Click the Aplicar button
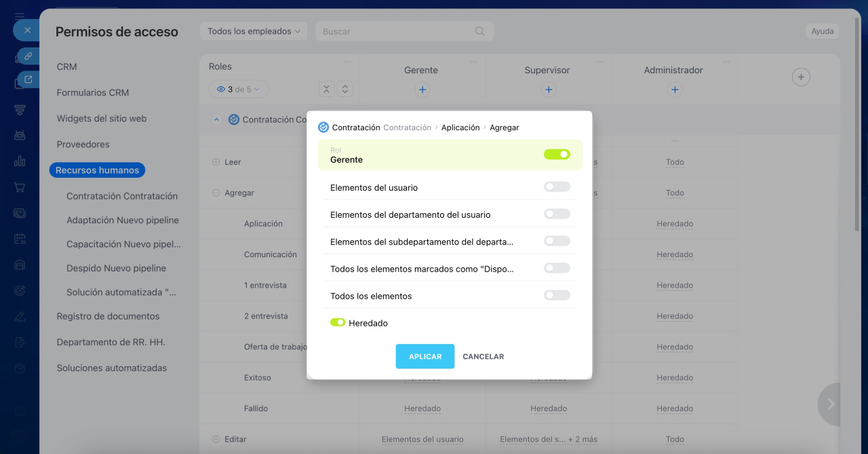This screenshot has height=454, width=868. click(x=425, y=356)
